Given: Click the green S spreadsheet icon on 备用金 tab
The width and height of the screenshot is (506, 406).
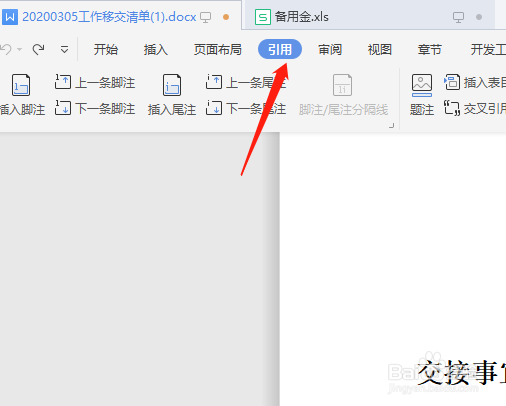Looking at the screenshot, I should tap(263, 17).
